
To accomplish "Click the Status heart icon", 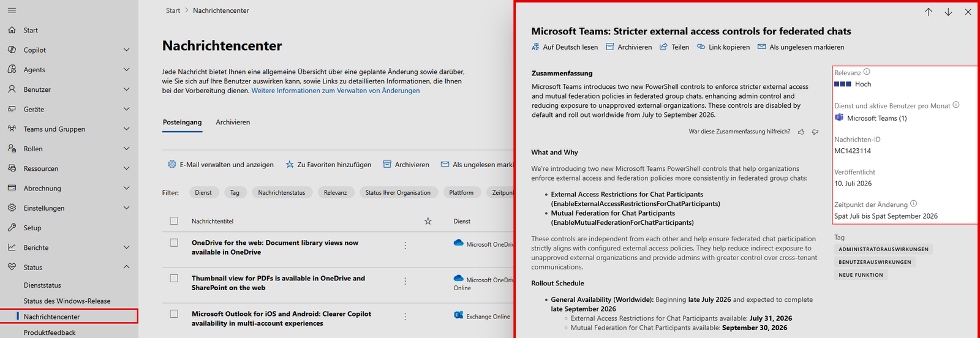I will click(x=12, y=267).
